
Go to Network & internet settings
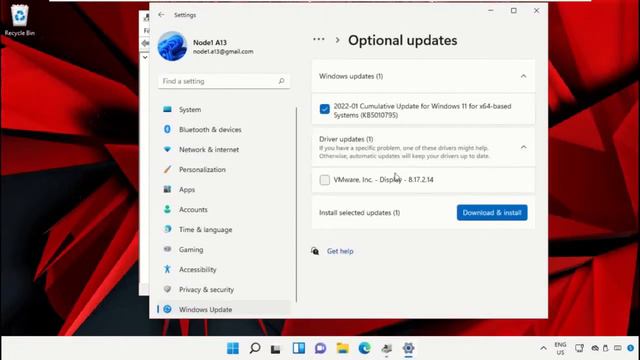tap(224, 149)
